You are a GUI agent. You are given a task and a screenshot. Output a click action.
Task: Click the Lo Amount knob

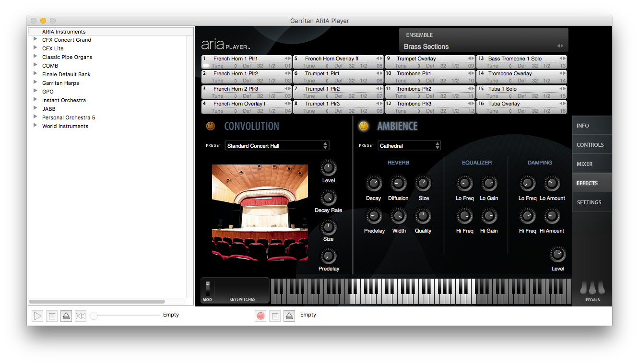552,183
